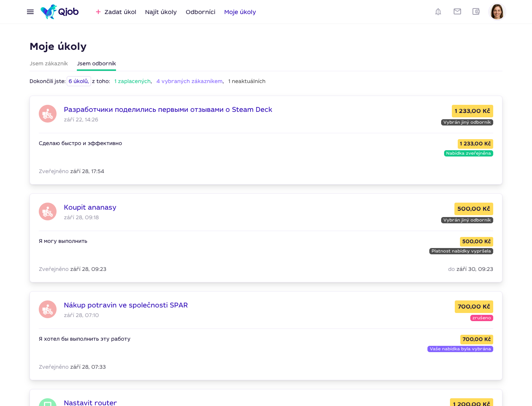Open the messages envelope icon
This screenshot has width=532, height=406.
tap(457, 12)
